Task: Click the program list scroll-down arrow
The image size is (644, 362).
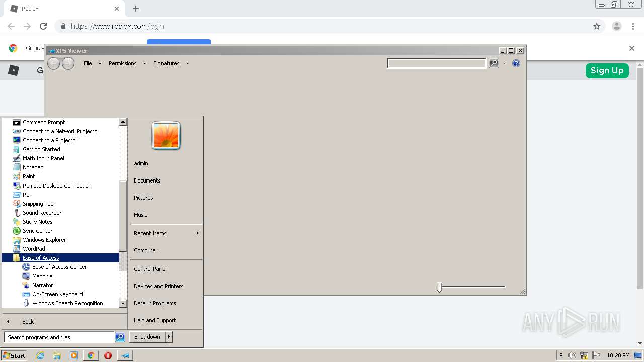Action: coord(123,304)
